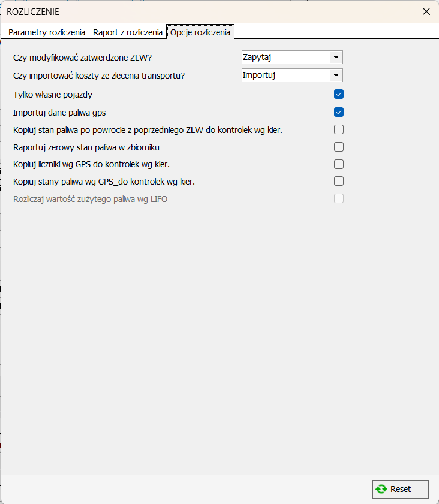The width and height of the screenshot is (439, 504).
Task: Enable Kopiuj liczniki wg GPS checkbox
Action: pos(339,164)
